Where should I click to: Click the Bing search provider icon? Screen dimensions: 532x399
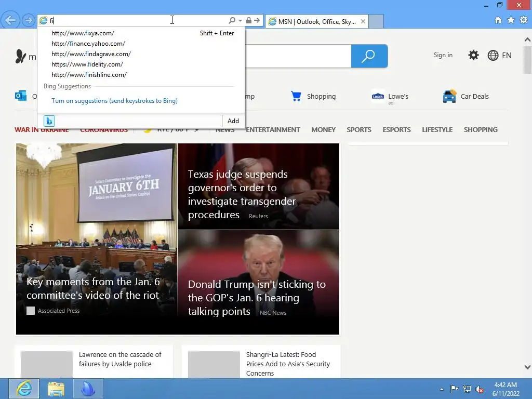(49, 121)
